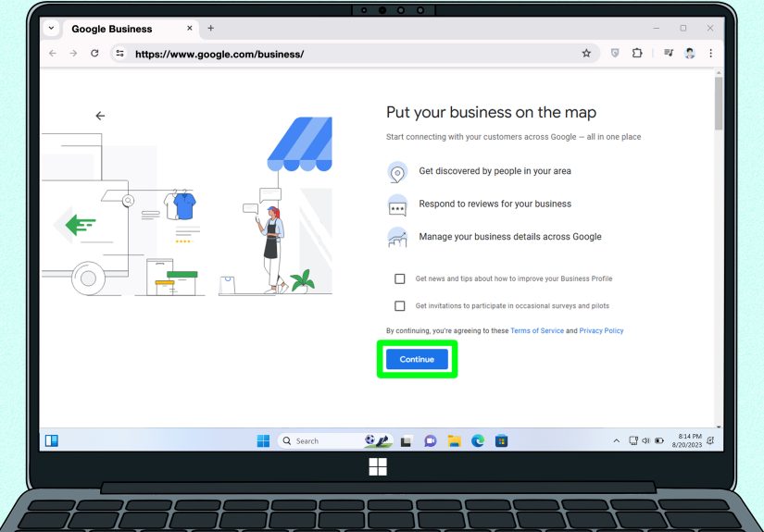This screenshot has width=764, height=532.
Task: Open the Chrome profile avatar
Action: click(689, 53)
